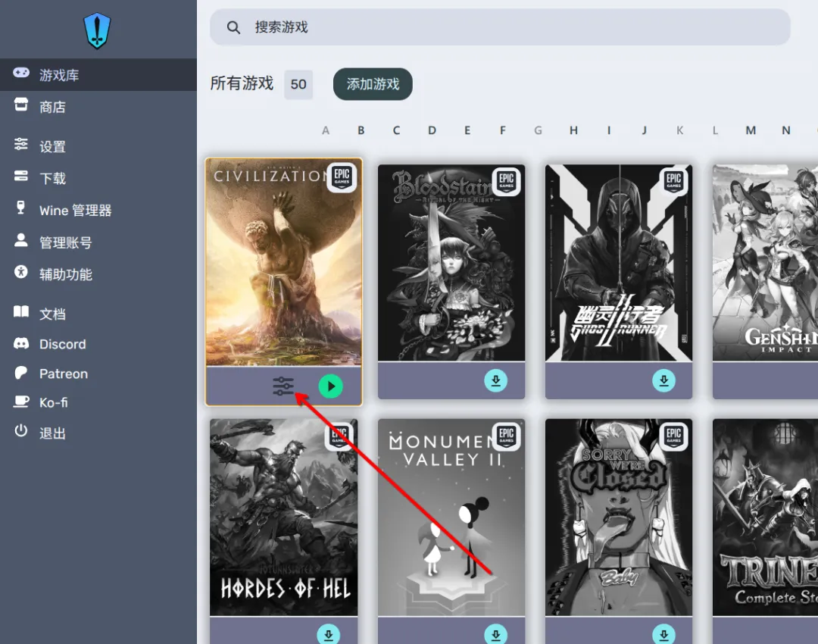Download Monument Valley II install icon
818x644 pixels.
[x=495, y=635]
